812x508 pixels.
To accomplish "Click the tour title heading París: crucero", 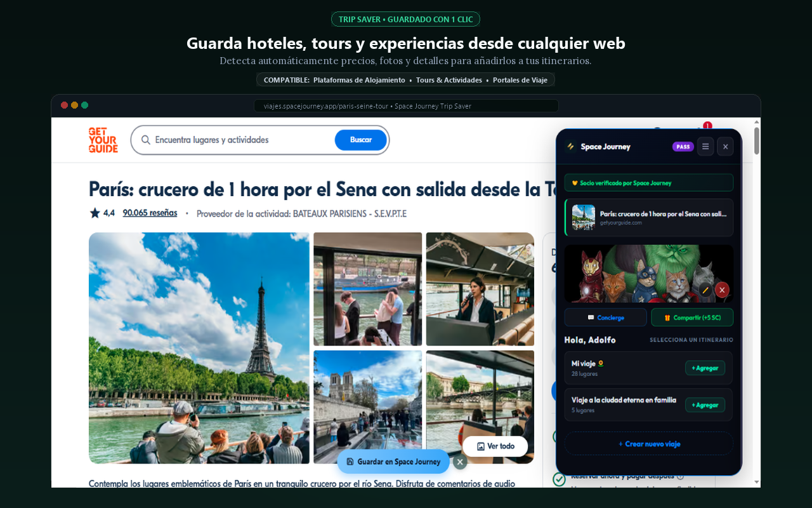I will 322,189.
